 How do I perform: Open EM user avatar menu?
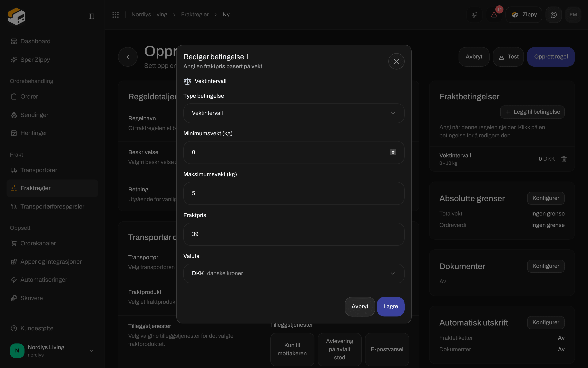[x=573, y=15]
